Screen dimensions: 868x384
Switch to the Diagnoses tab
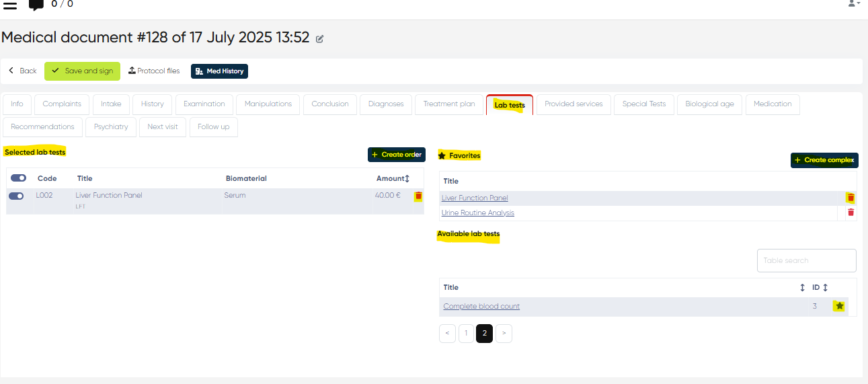pos(386,104)
